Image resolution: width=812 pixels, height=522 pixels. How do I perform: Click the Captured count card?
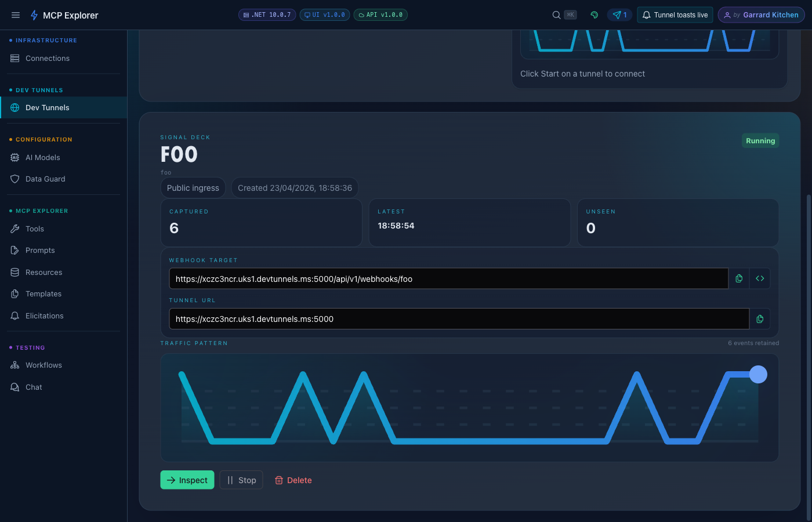click(x=261, y=223)
